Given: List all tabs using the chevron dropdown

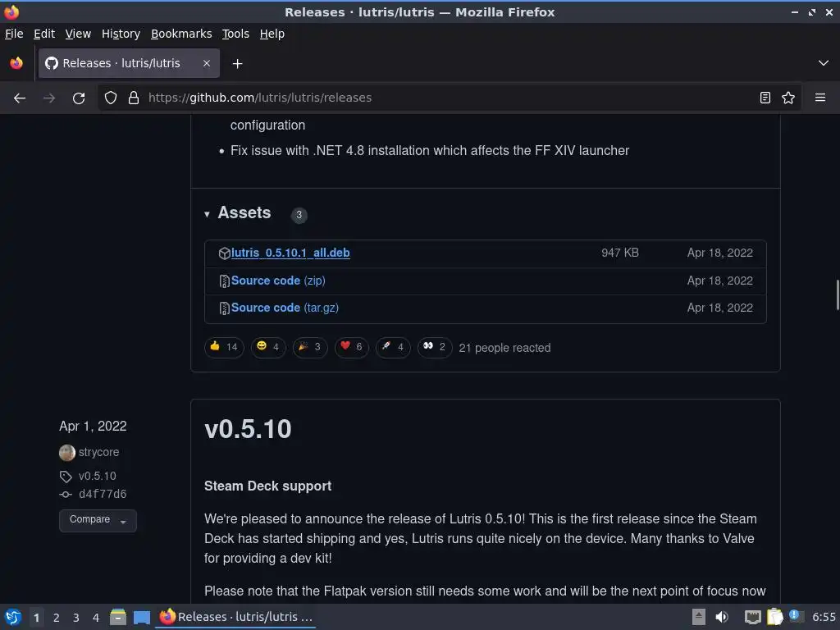Looking at the screenshot, I should click(824, 63).
